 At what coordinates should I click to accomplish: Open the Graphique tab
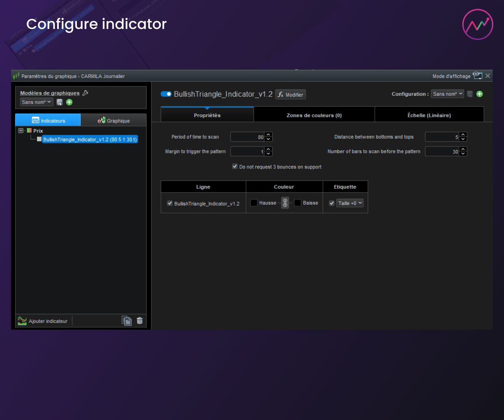tap(113, 121)
